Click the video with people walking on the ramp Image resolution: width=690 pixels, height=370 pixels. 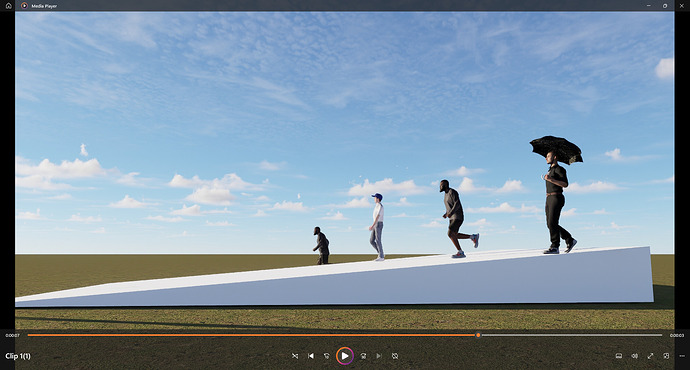pyautogui.click(x=345, y=170)
